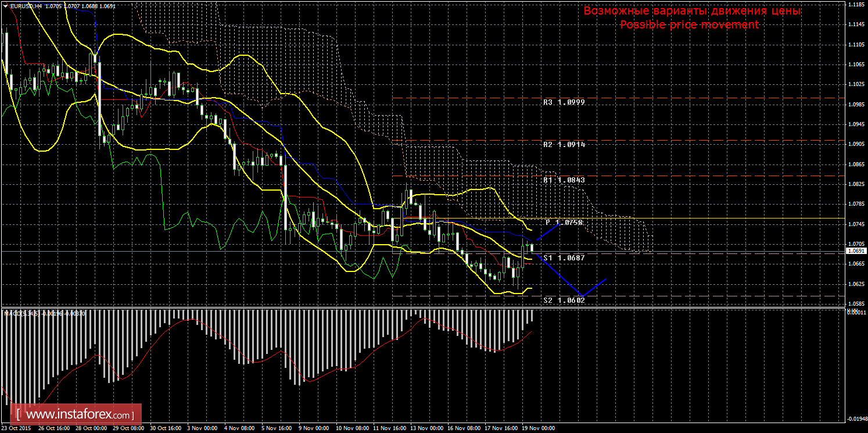Click the 23 Oct 2015 date label
The image size is (868, 433).
coord(16,428)
